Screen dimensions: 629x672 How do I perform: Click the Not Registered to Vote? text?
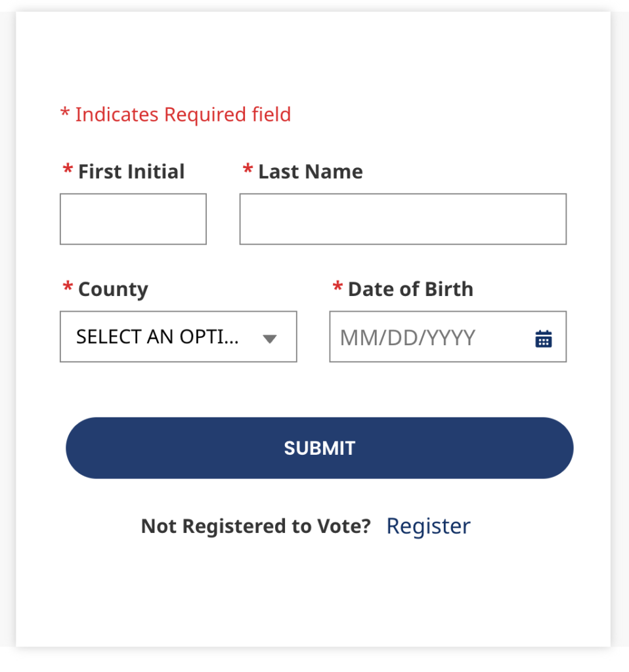256,526
